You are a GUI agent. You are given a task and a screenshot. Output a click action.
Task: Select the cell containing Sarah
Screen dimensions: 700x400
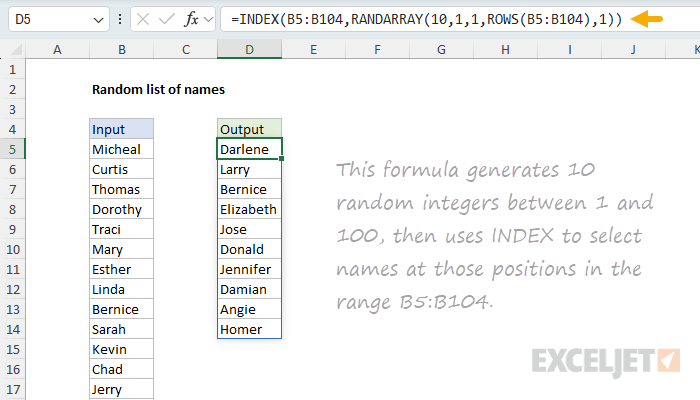click(x=121, y=329)
